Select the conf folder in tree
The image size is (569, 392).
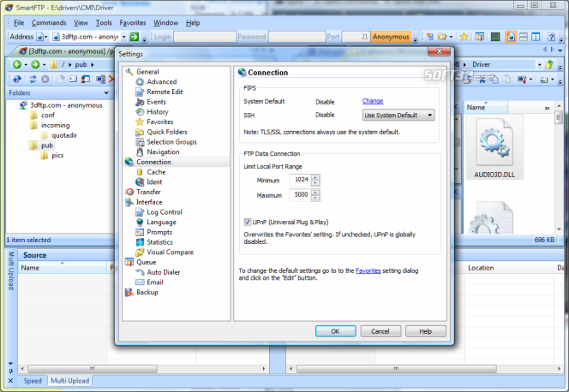pyautogui.click(x=47, y=116)
